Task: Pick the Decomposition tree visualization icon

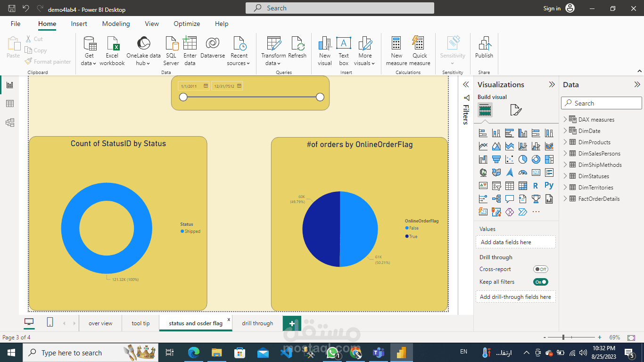Action: point(496,199)
